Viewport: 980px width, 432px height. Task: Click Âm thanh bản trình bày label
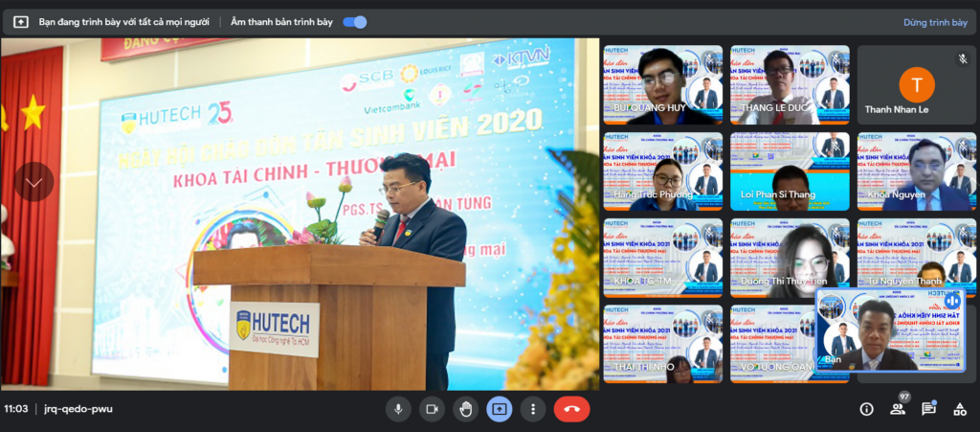[281, 22]
